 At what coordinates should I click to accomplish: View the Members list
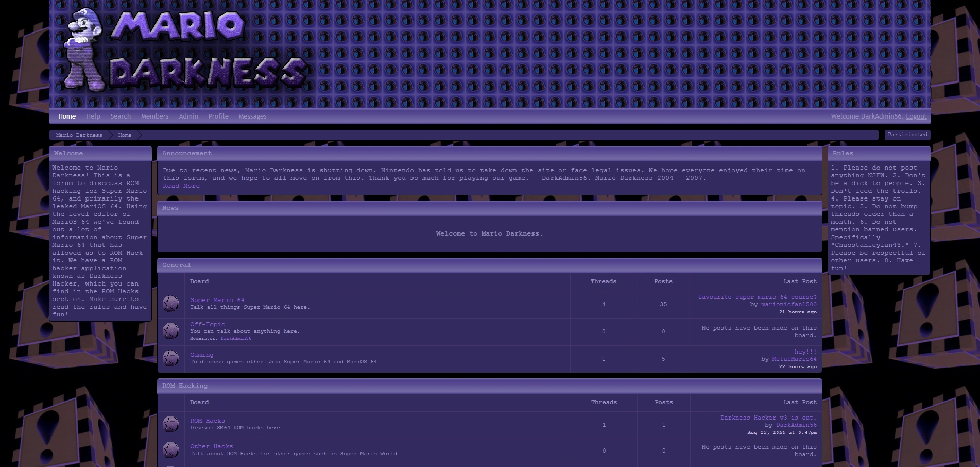point(155,116)
